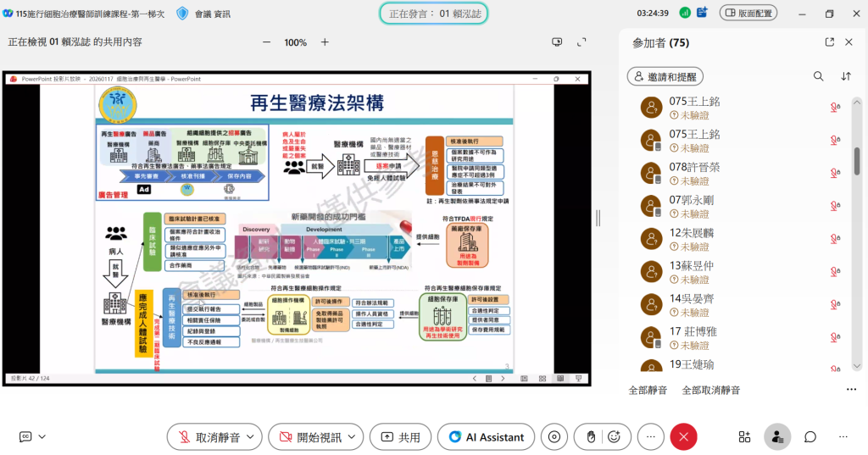Click muted microphone icon for 13蘇昱仲
The image size is (868, 455).
(835, 272)
